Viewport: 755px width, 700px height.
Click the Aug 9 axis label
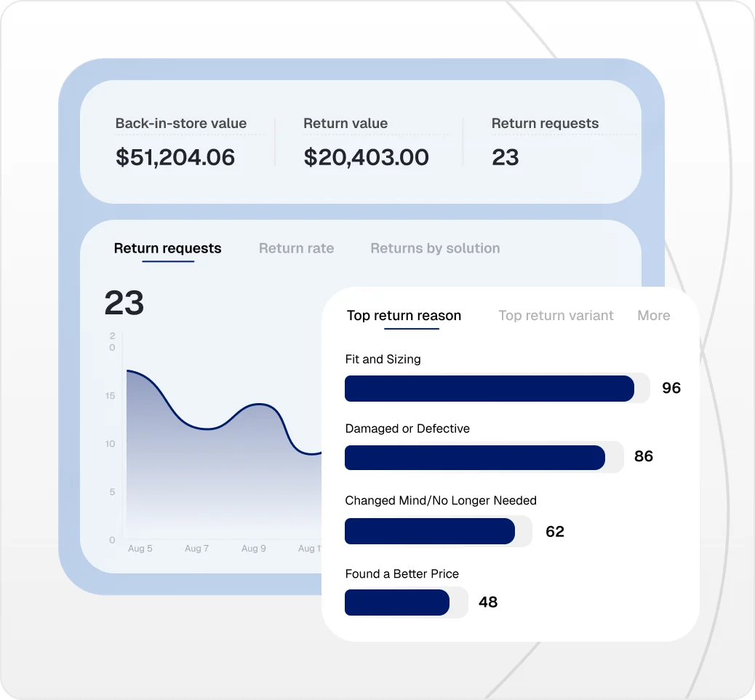click(253, 548)
